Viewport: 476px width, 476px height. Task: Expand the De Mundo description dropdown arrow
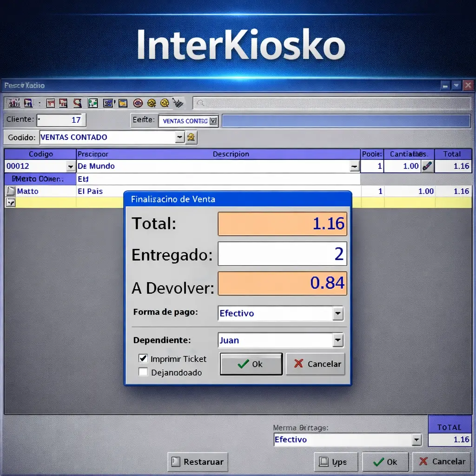point(354,166)
